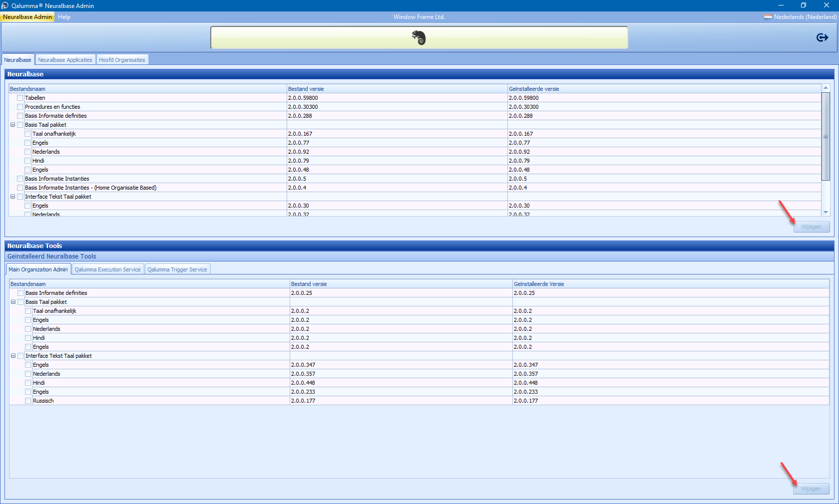
Task: Select the Tabellen row text
Action: 35,98
